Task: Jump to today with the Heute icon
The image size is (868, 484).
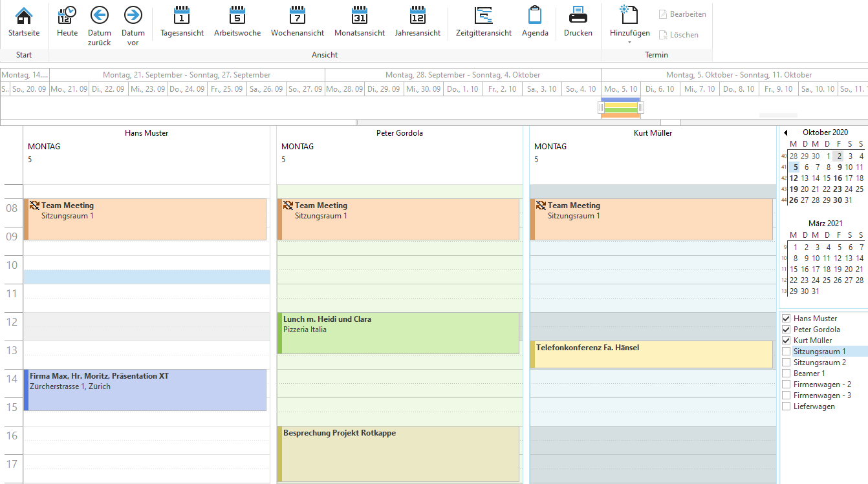Action: [x=67, y=25]
